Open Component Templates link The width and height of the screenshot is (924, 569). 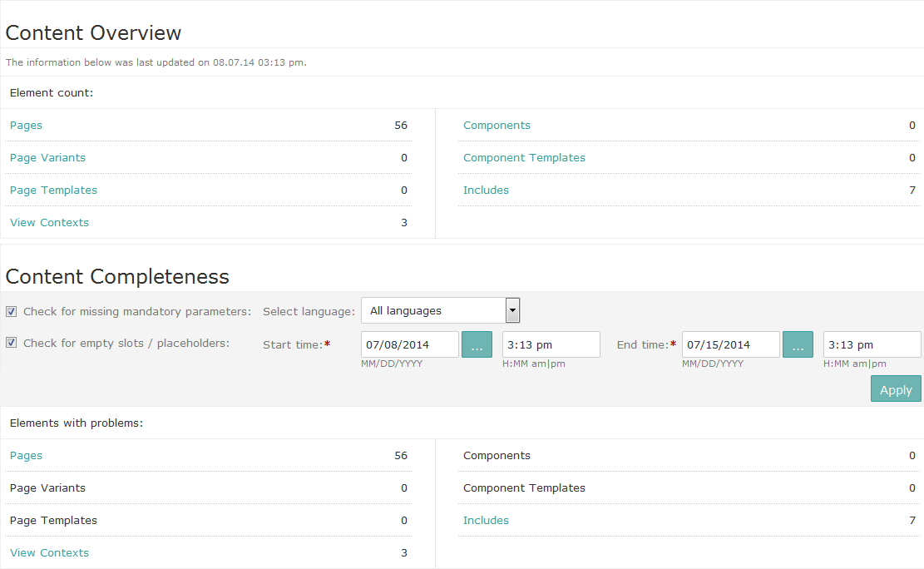coord(524,158)
